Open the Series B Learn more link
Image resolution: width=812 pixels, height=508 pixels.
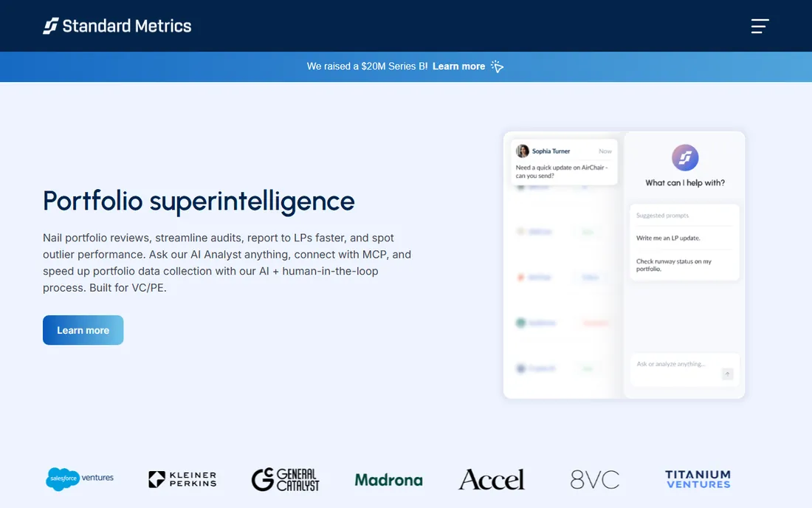click(x=459, y=66)
